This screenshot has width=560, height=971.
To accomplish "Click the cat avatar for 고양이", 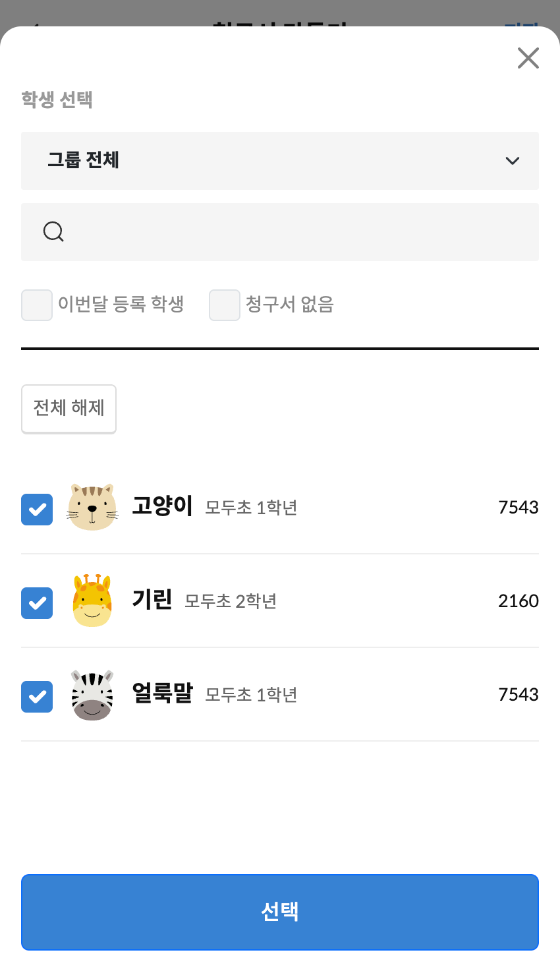I will tap(92, 508).
